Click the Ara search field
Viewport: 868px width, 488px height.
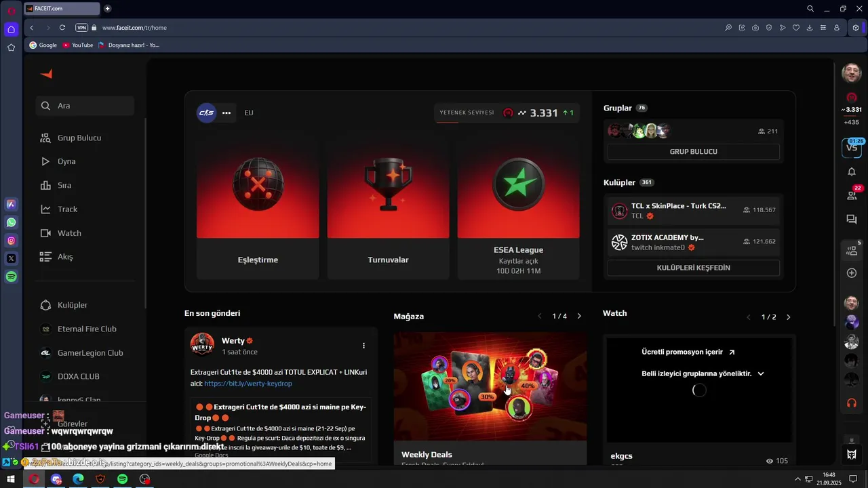coord(85,106)
